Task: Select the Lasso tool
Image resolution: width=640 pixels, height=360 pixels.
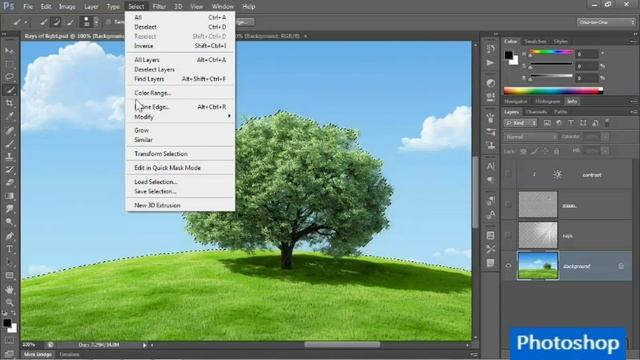Action: [x=9, y=77]
